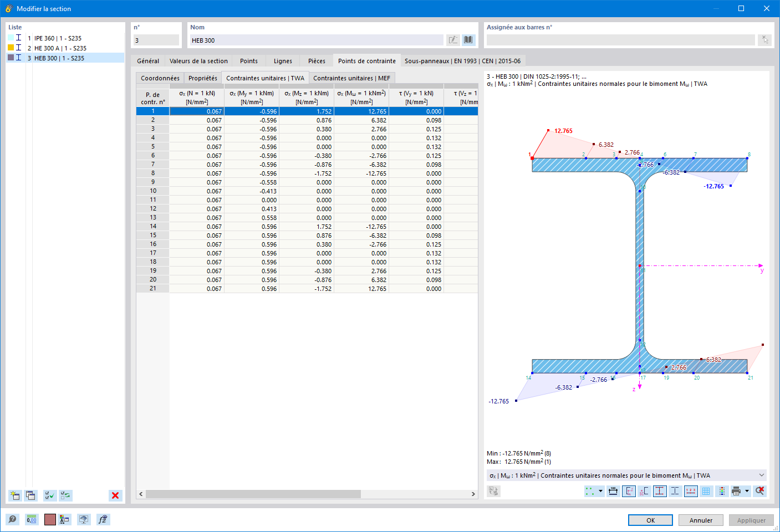Click the Appliquer button

coord(751,520)
